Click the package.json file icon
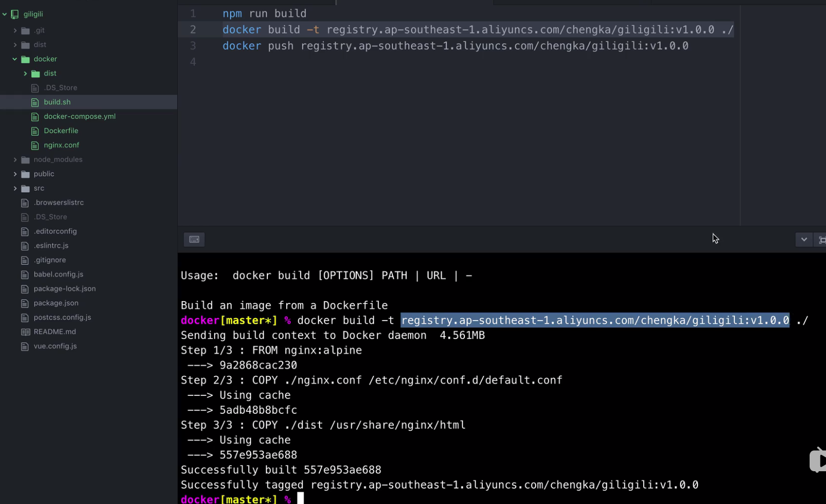 tap(25, 303)
